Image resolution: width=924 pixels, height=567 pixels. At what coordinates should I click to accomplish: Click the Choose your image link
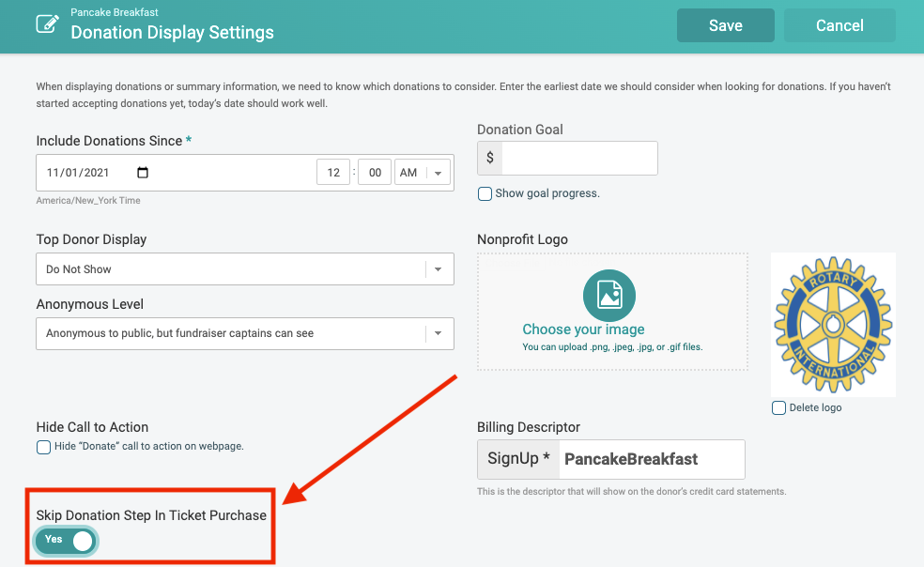[583, 329]
